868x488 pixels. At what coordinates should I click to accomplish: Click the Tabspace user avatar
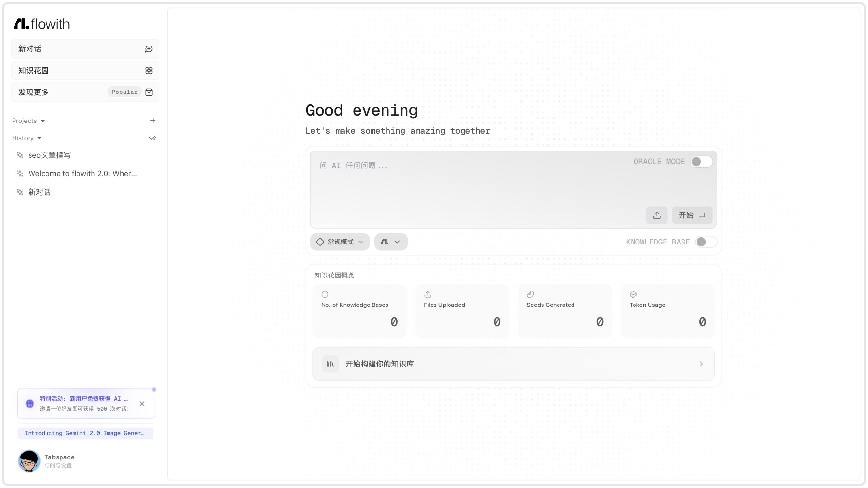[x=29, y=461]
